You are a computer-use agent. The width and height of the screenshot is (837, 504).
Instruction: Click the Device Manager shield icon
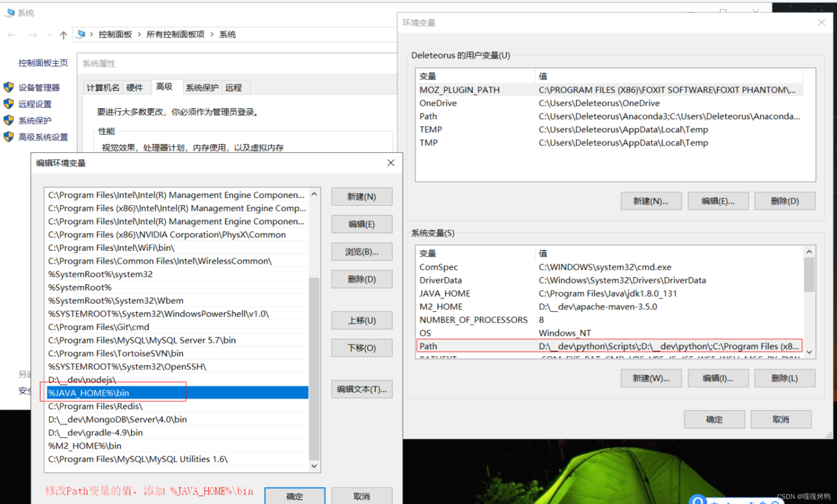pyautogui.click(x=9, y=87)
